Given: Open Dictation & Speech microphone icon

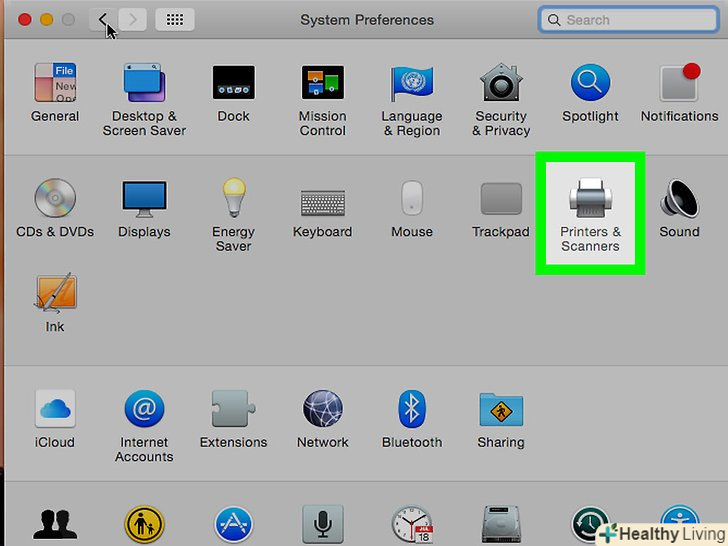Looking at the screenshot, I should [x=323, y=525].
